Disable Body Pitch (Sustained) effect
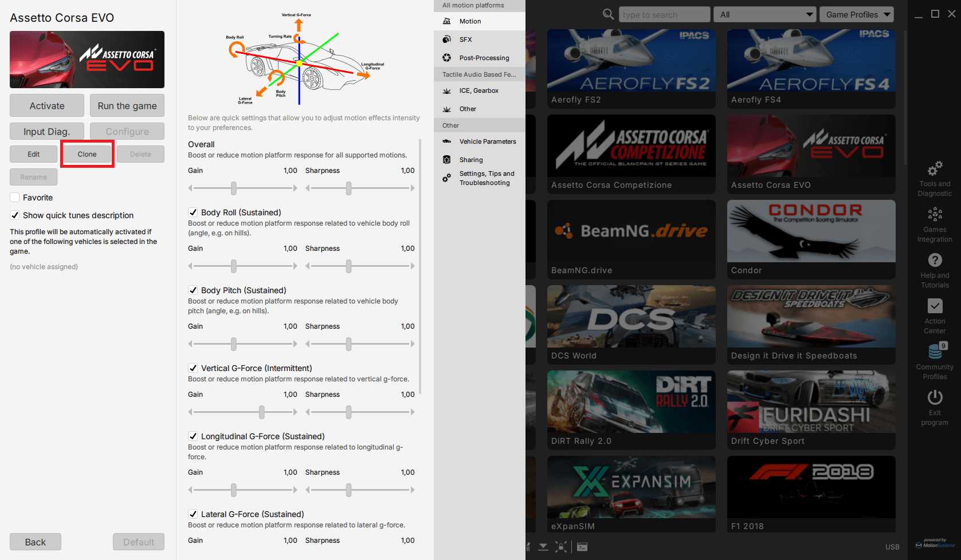 coord(193,290)
